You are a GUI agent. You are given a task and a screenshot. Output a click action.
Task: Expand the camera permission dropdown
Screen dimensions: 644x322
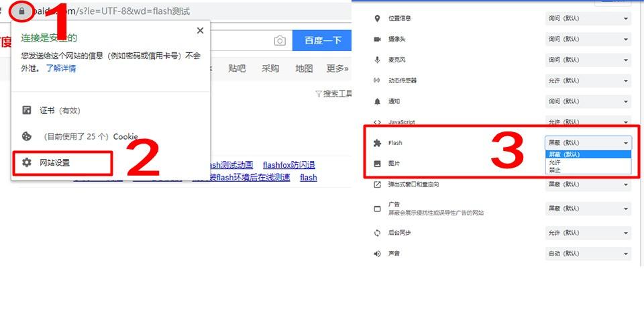(x=588, y=39)
